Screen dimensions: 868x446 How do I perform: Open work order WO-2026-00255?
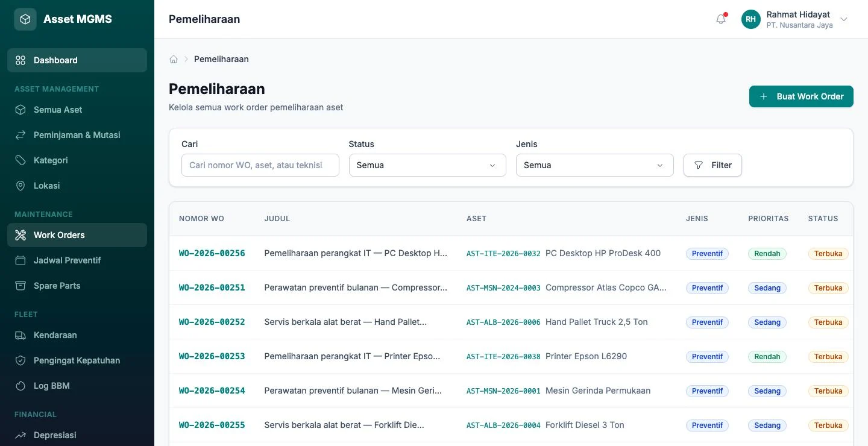point(212,425)
